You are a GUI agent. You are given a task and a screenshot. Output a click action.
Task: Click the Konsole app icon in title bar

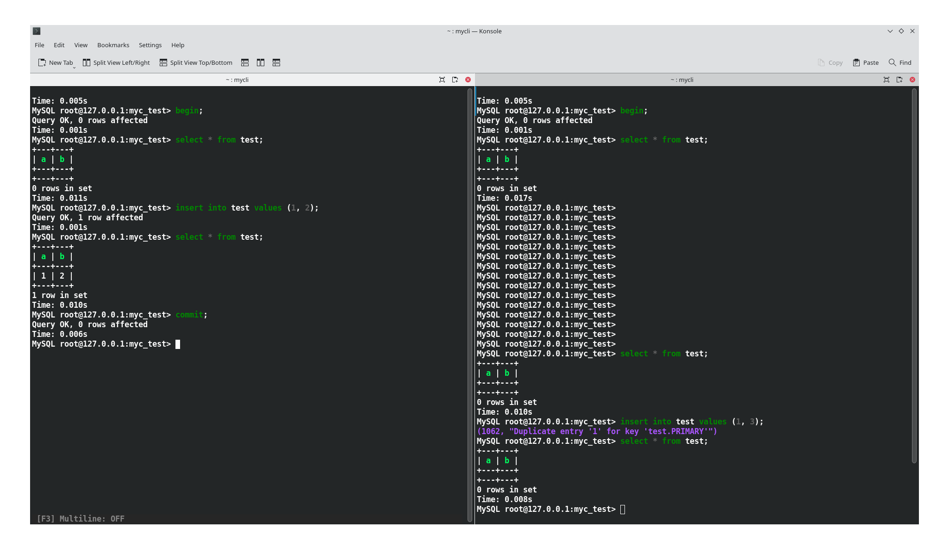click(37, 31)
